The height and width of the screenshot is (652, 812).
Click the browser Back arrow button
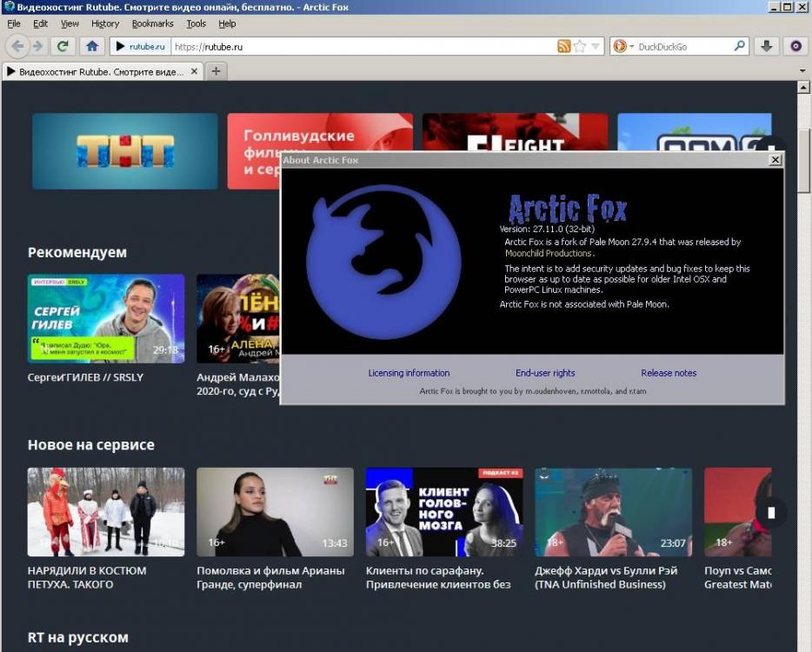coord(17,46)
